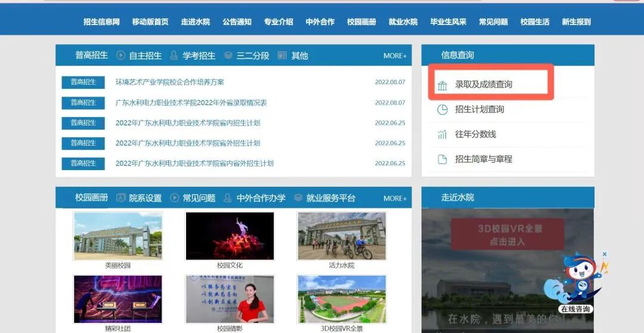This screenshot has height=333, width=644.
Task: Go to 走进水院 menu item
Action: click(x=196, y=22)
